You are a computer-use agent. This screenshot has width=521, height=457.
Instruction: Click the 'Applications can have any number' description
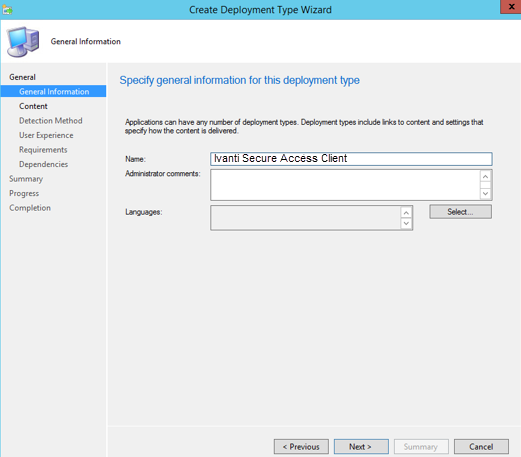point(304,126)
